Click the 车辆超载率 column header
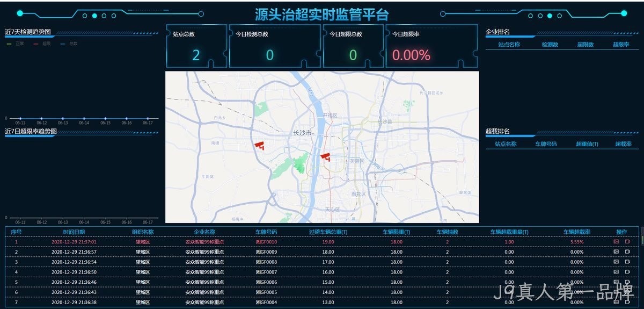The height and width of the screenshot is (309, 644). pos(577,232)
